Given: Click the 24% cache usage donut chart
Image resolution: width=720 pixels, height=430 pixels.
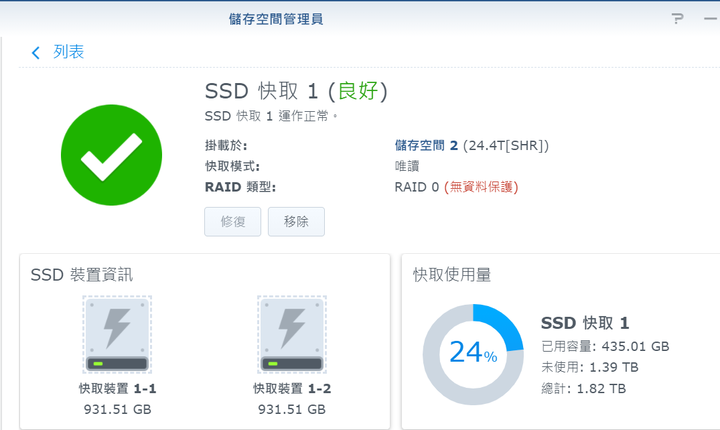Looking at the screenshot, I should [473, 354].
